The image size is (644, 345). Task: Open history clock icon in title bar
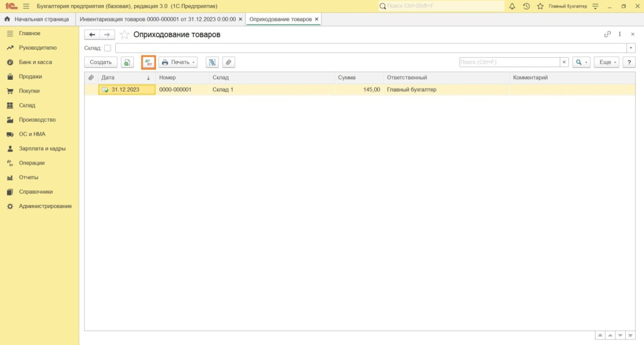526,6
